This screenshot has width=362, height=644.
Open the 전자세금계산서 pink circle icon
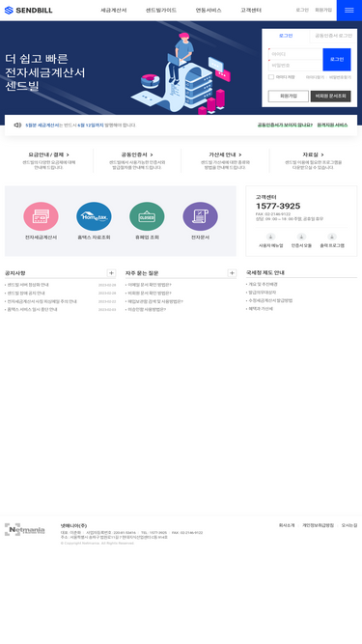[x=41, y=216]
